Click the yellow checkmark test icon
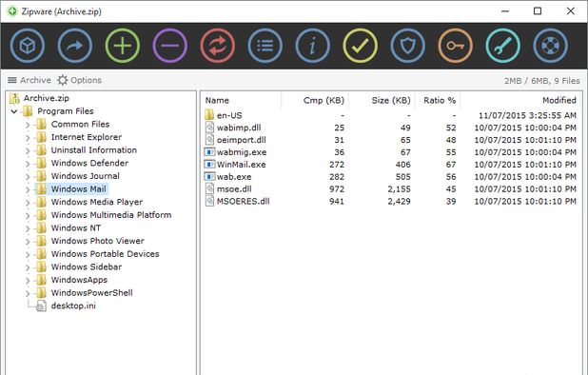This screenshot has height=375, width=588. [x=360, y=46]
